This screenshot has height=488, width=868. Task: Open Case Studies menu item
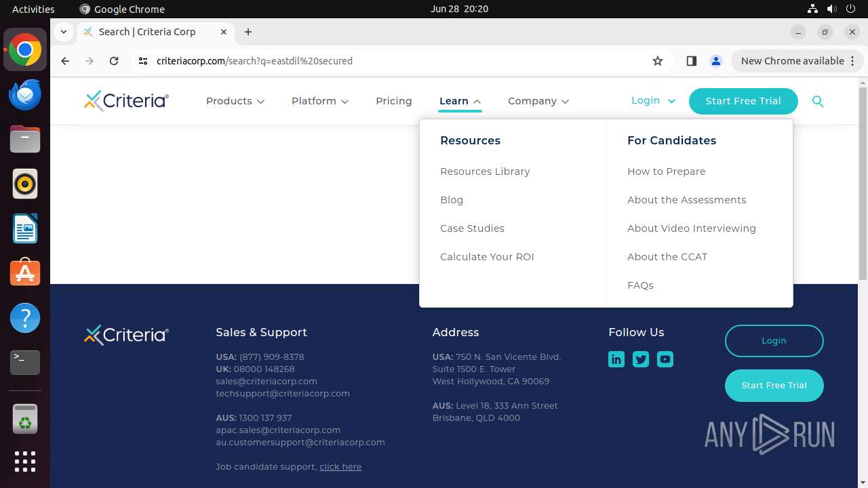[472, 228]
